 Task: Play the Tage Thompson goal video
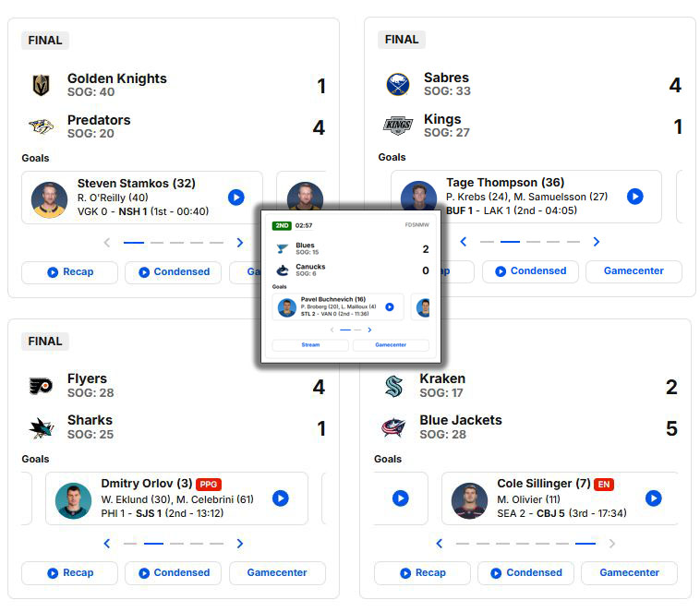click(634, 197)
